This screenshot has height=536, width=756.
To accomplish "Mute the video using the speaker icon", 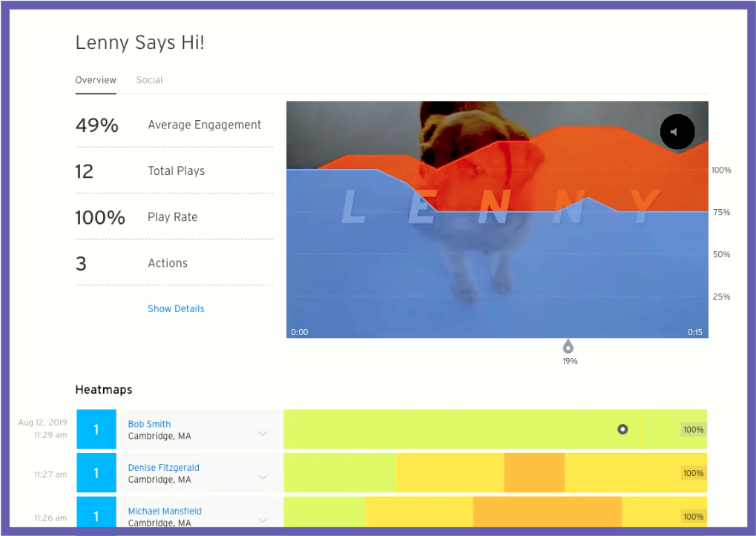I will [x=676, y=131].
